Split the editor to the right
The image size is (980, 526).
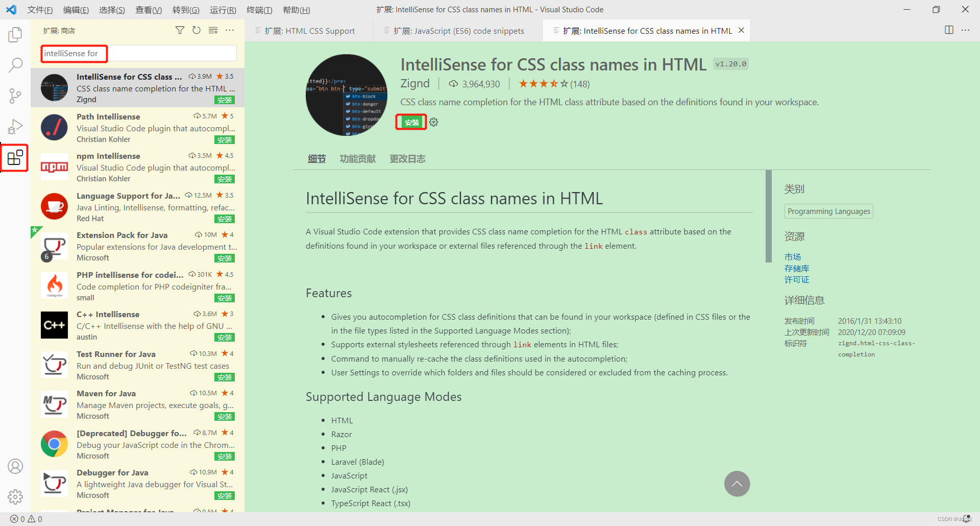coord(949,30)
